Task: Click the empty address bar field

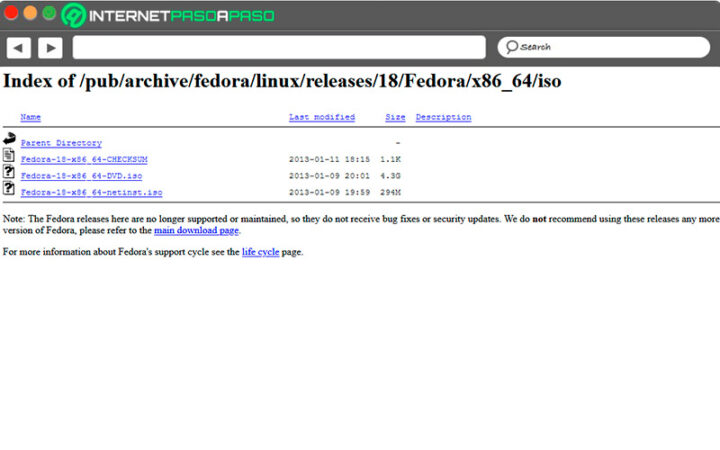Action: click(x=279, y=47)
